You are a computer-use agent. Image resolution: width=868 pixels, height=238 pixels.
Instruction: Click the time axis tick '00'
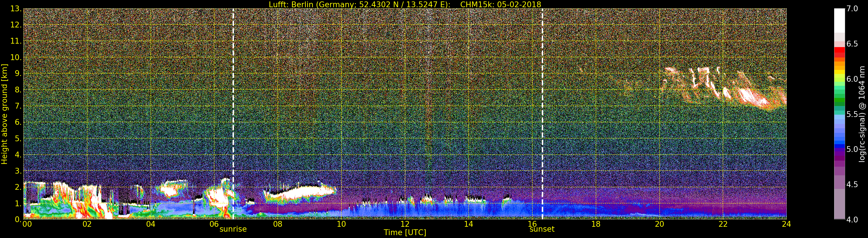(x=27, y=224)
